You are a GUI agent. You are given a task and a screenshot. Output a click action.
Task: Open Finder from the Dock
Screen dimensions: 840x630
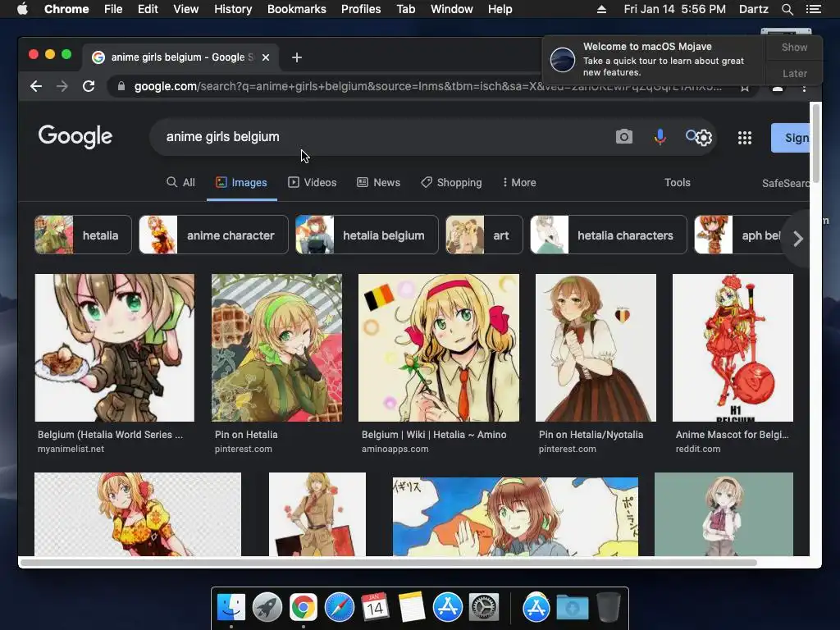[231, 607]
